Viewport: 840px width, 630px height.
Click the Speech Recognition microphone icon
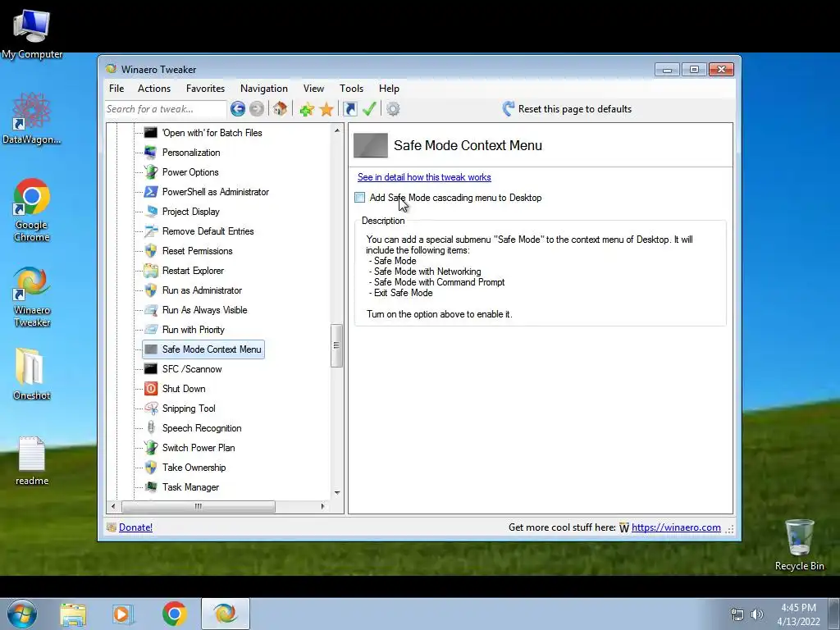[151, 428]
